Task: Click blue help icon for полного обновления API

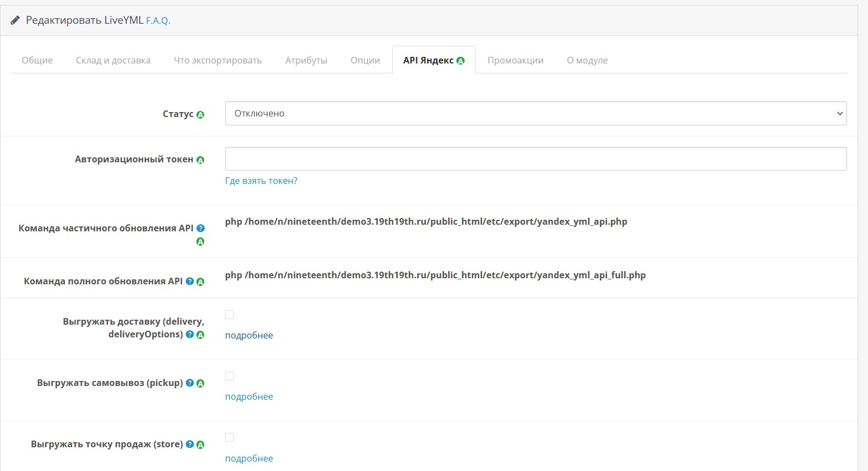Action: [x=190, y=281]
